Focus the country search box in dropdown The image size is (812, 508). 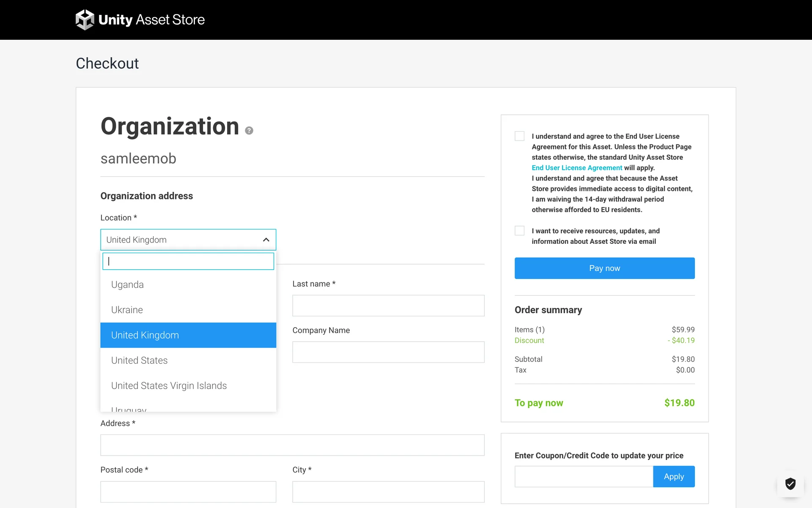click(x=188, y=261)
